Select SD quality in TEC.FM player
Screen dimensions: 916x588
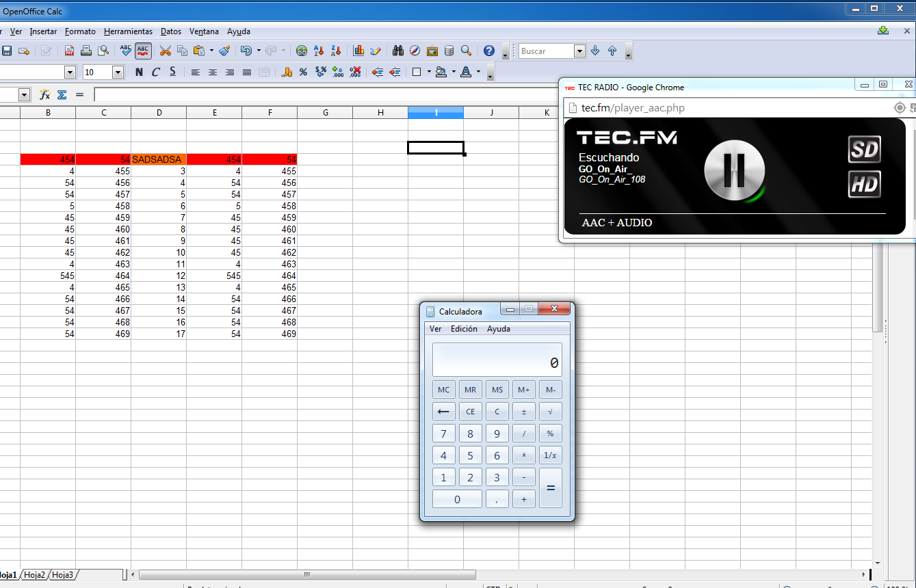click(864, 149)
